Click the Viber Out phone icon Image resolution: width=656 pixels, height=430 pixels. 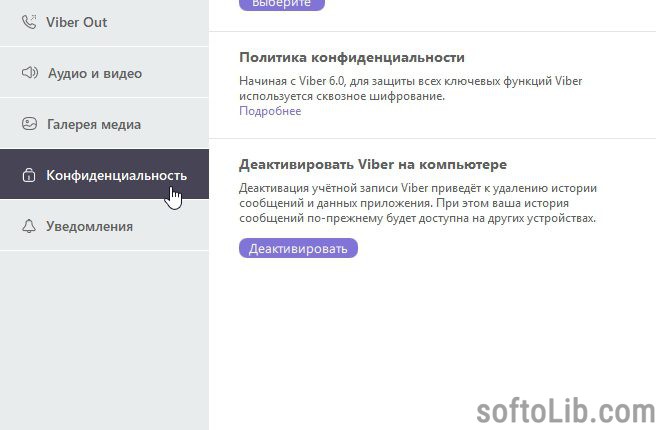[x=29, y=22]
